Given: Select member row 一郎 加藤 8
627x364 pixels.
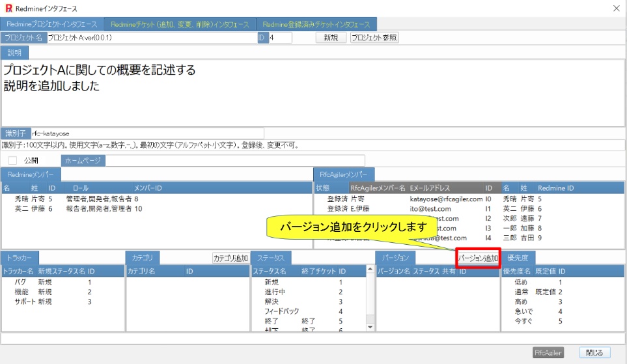Looking at the screenshot, I should click(x=469, y=228).
